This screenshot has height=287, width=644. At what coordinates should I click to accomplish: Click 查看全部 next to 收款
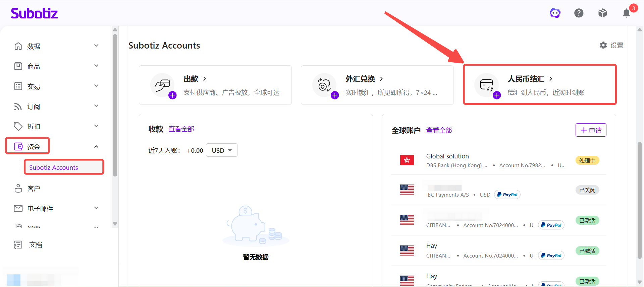pyautogui.click(x=181, y=129)
